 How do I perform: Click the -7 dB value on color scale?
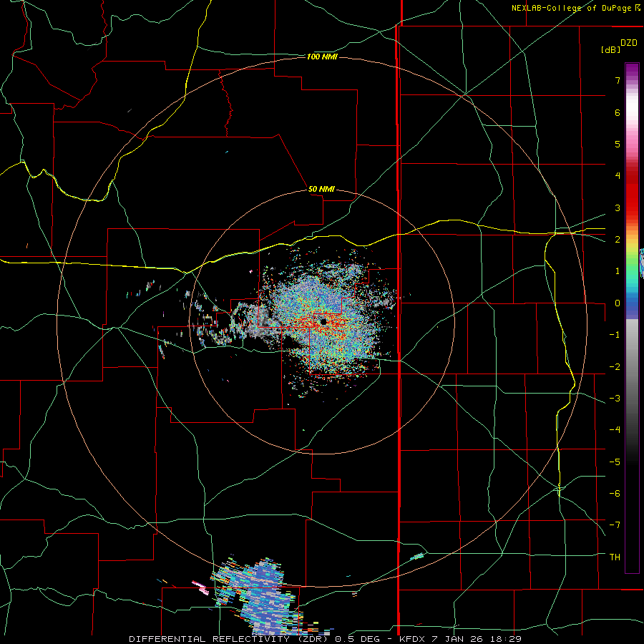click(615, 525)
